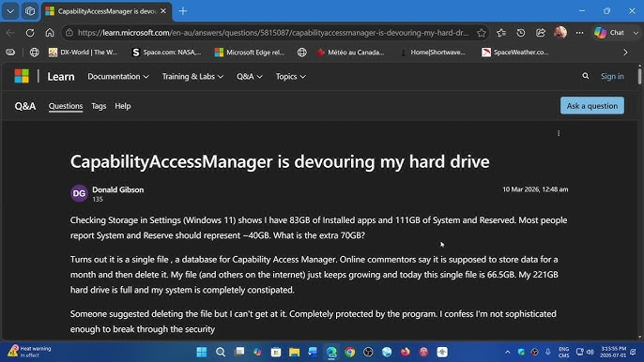Screen dimensions: 644x362
Task: Open the Share icon in toolbar
Action: (541, 33)
